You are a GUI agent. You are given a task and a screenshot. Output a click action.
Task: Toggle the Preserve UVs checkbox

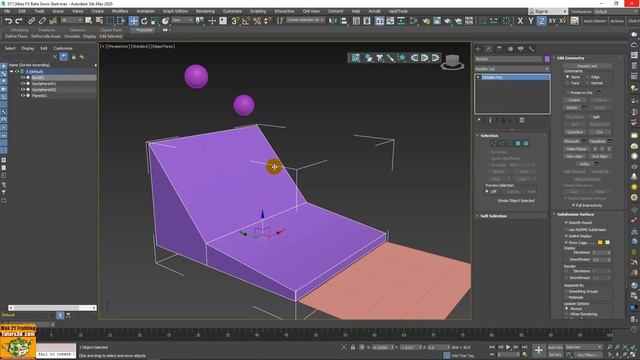pos(568,92)
